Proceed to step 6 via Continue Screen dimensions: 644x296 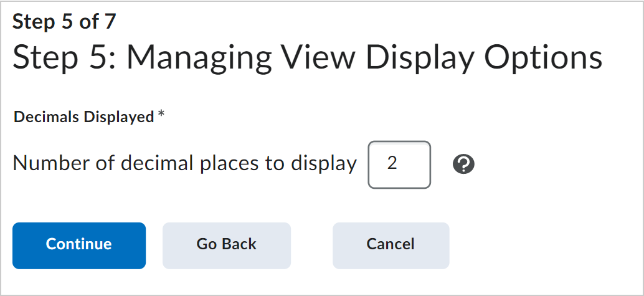[79, 246]
